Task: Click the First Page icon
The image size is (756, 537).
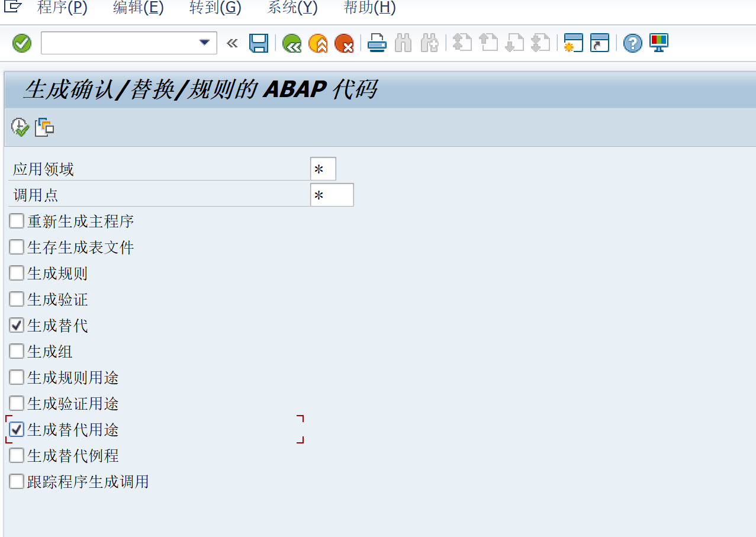Action: (x=462, y=43)
